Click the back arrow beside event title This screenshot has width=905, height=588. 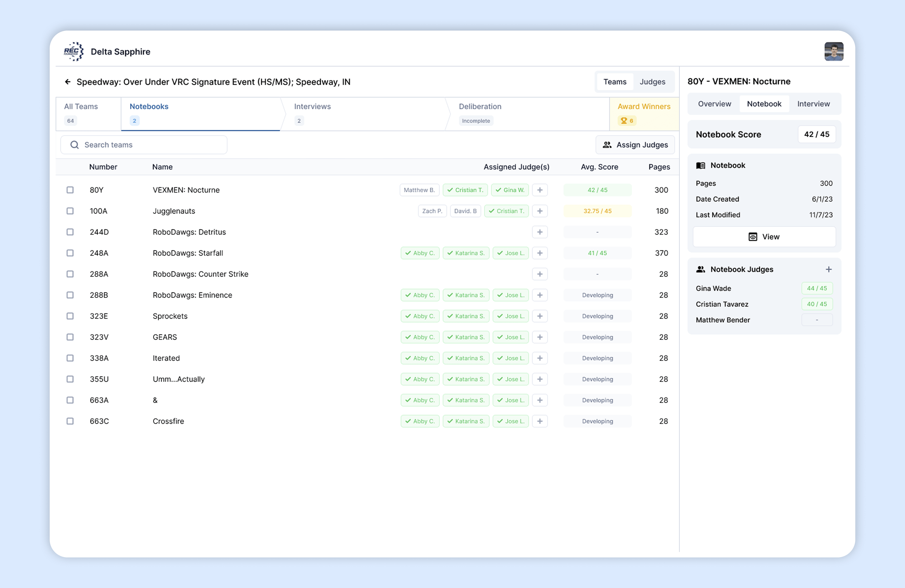[x=68, y=82]
